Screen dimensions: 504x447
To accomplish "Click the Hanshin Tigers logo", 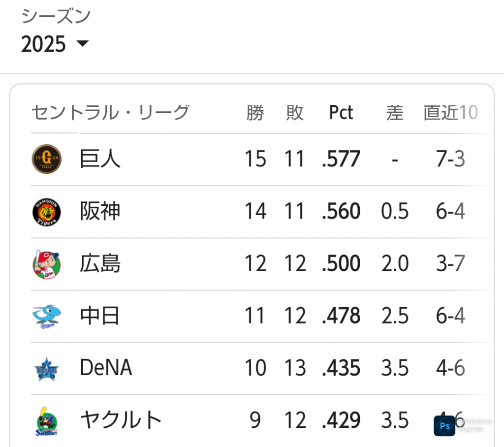I will click(x=47, y=212).
